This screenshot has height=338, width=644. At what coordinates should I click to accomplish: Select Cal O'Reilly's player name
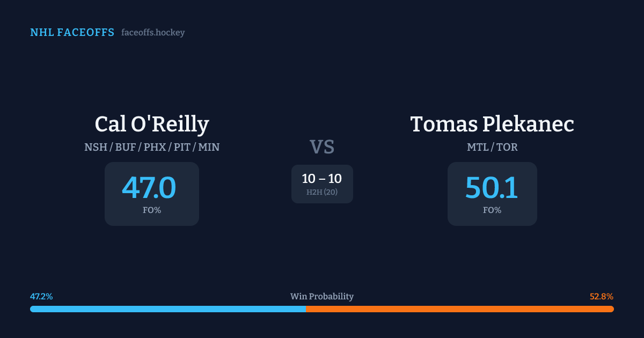point(152,124)
